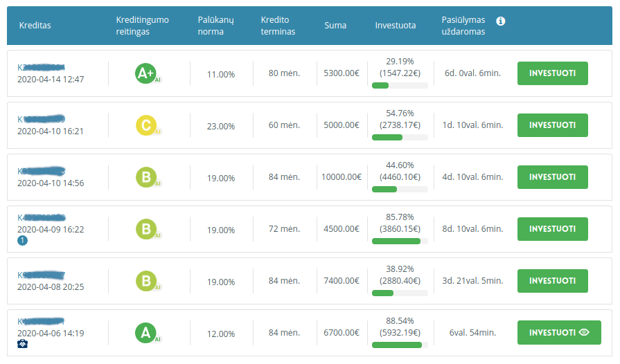Image resolution: width=620 pixels, height=364 pixels.
Task: Click the Kreditingumo reitingas column header
Action: pyautogui.click(x=142, y=26)
